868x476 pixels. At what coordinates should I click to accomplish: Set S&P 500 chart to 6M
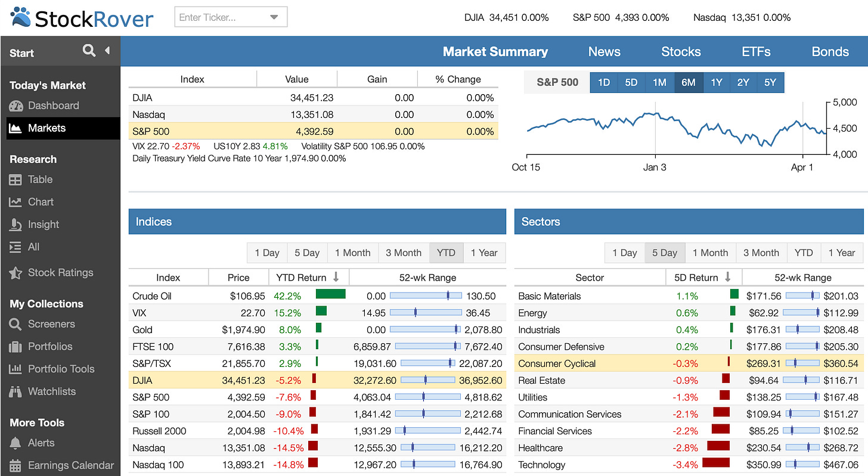tap(689, 82)
